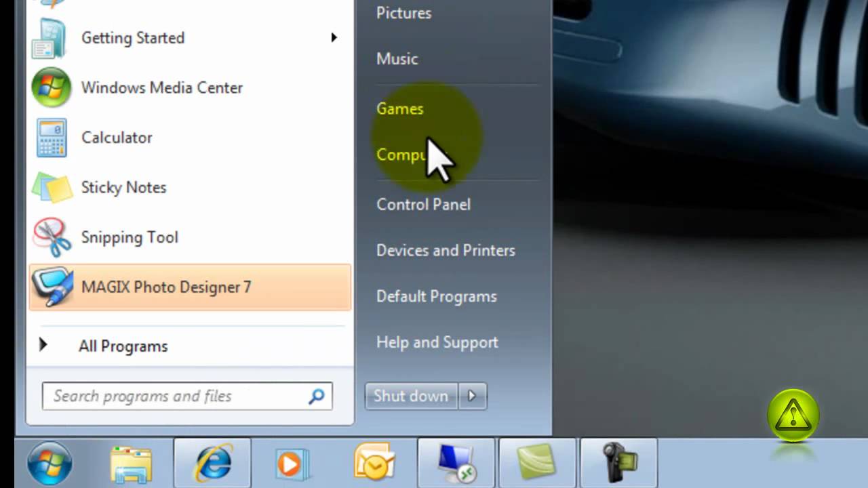868x488 pixels.
Task: Launch Windows Media Center icon
Action: point(51,87)
